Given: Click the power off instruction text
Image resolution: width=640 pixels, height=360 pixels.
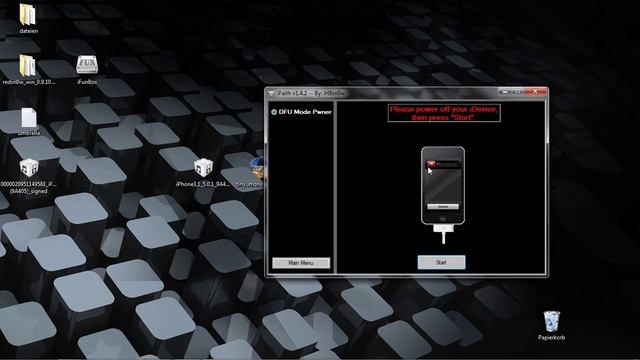Looking at the screenshot, I should click(444, 113).
